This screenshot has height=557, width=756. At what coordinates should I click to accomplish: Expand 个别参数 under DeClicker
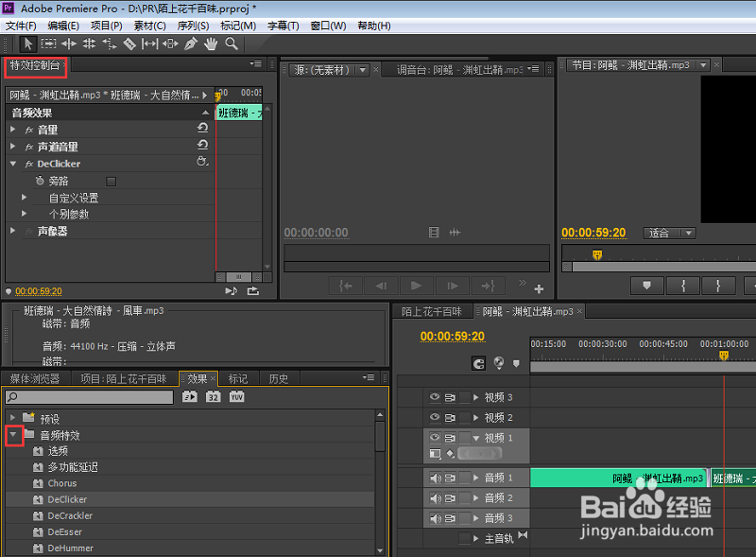24,214
